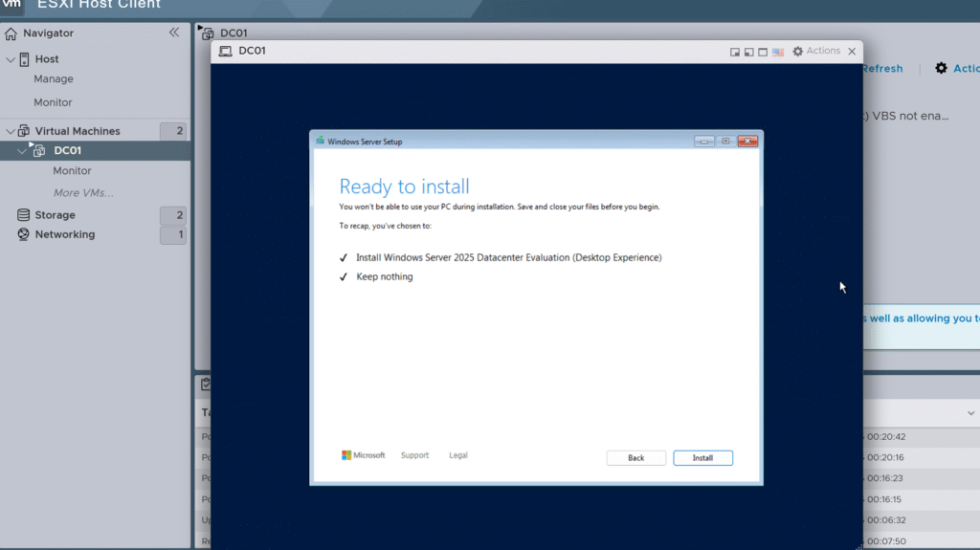Collapse the Navigator panel

(174, 33)
